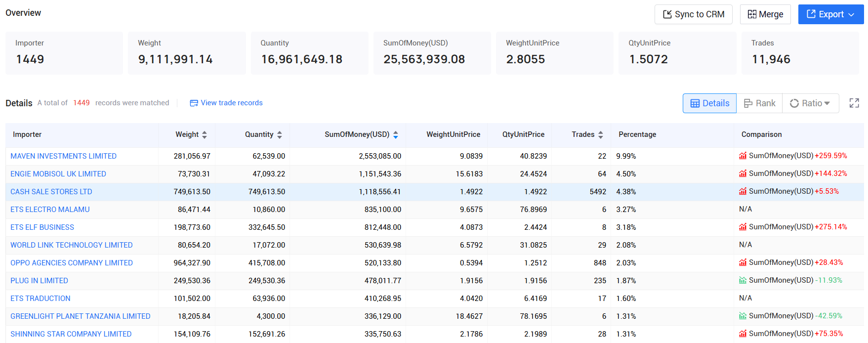Sort table by Quantity column arrows
Image resolution: width=868 pixels, height=343 pixels.
(x=280, y=134)
